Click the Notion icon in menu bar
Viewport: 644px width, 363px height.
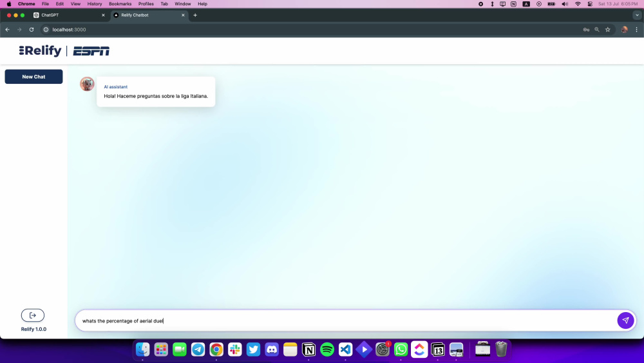click(513, 4)
